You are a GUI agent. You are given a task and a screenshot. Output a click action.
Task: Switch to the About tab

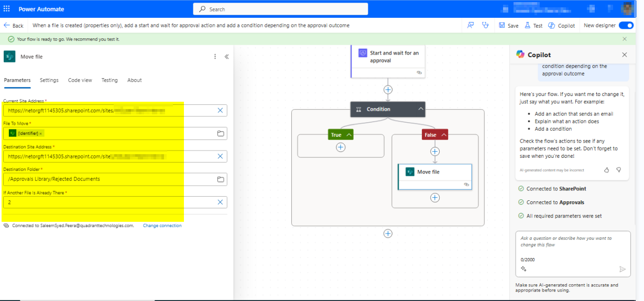pos(135,80)
